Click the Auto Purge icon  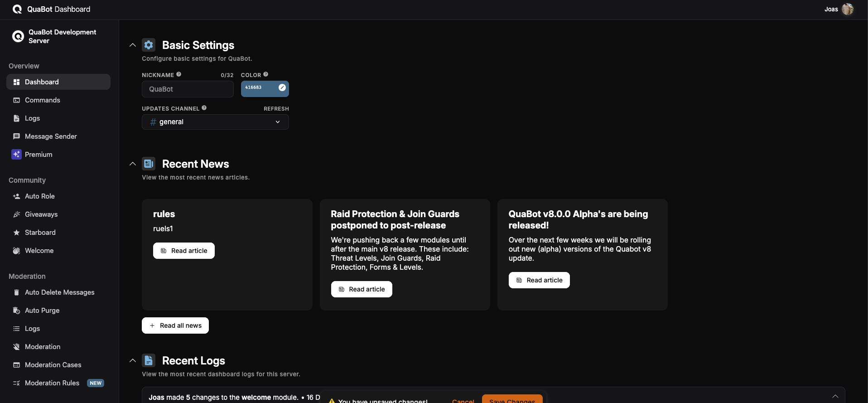pos(16,311)
